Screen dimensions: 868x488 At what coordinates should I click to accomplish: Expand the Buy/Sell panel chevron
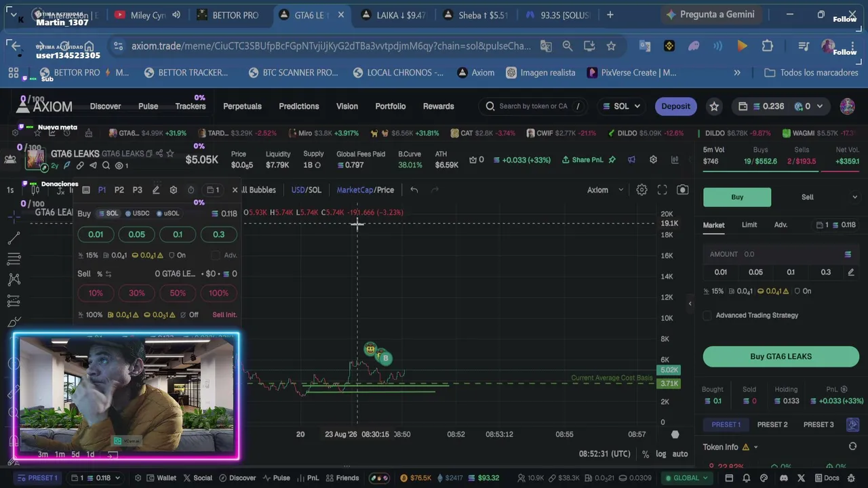coord(854,197)
